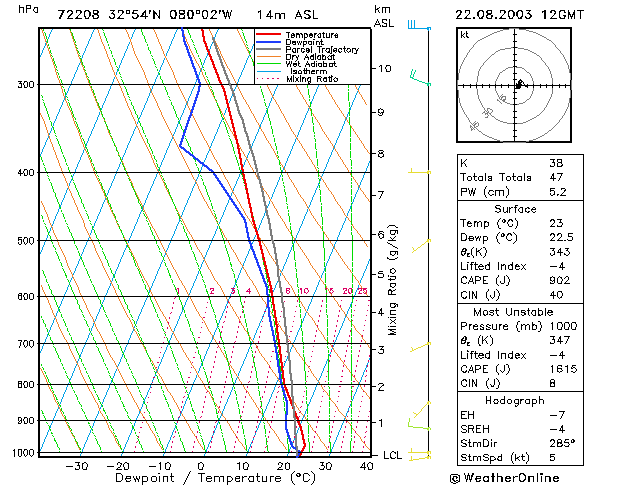Click the 300 hPa pressure axis label
This screenshot has width=629, height=486.
pos(26,85)
